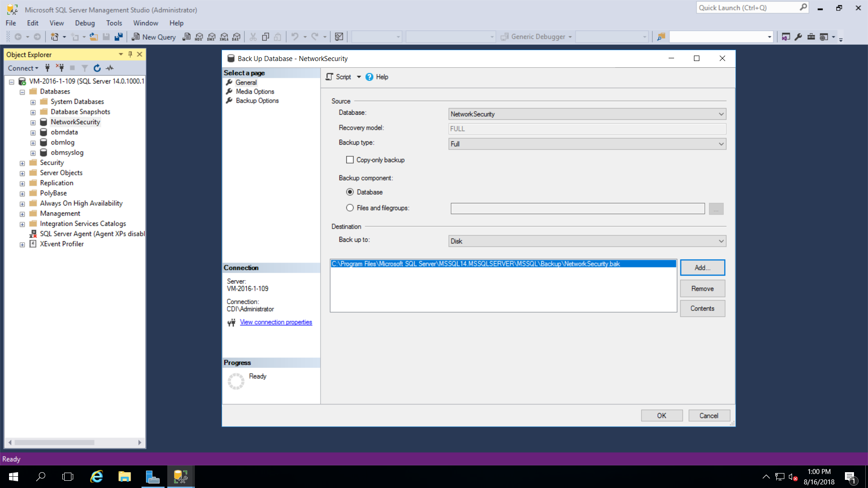
Task: Open SSMS from the taskbar
Action: [181, 477]
